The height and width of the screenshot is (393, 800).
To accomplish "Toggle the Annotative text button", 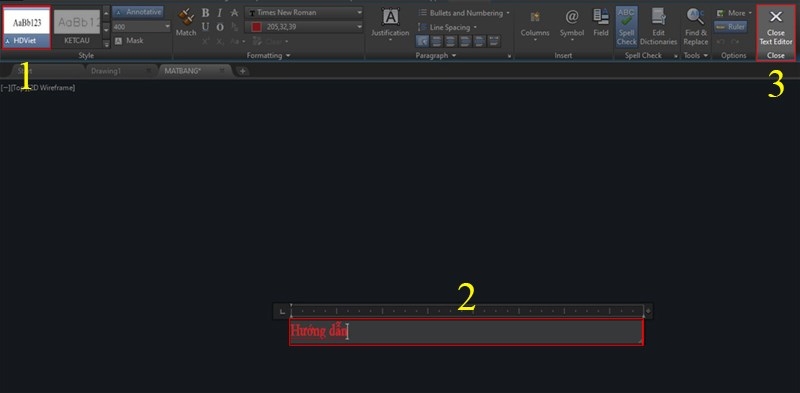I will [138, 12].
